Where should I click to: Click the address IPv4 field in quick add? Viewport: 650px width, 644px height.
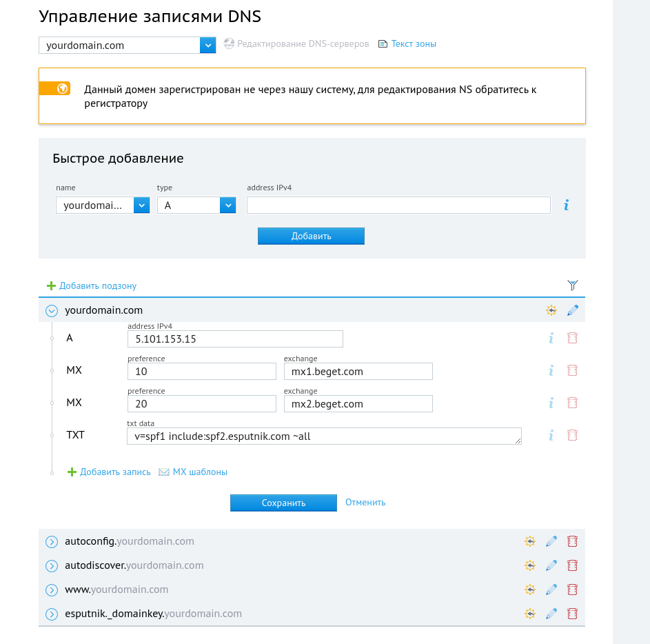(398, 205)
